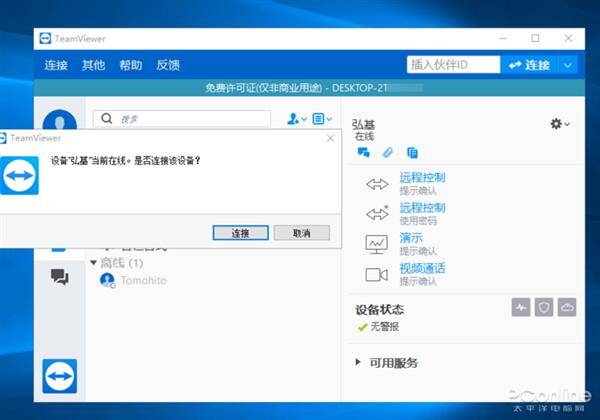Click 远程控制 with 提示确认
Screen dimensions: 600x420
point(422,177)
